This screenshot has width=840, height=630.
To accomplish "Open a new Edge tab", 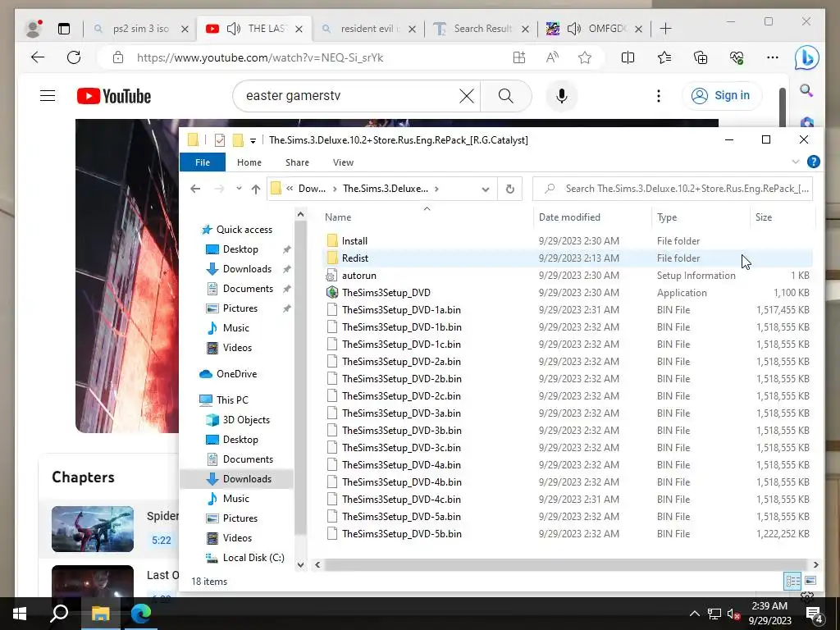I will pyautogui.click(x=666, y=29).
